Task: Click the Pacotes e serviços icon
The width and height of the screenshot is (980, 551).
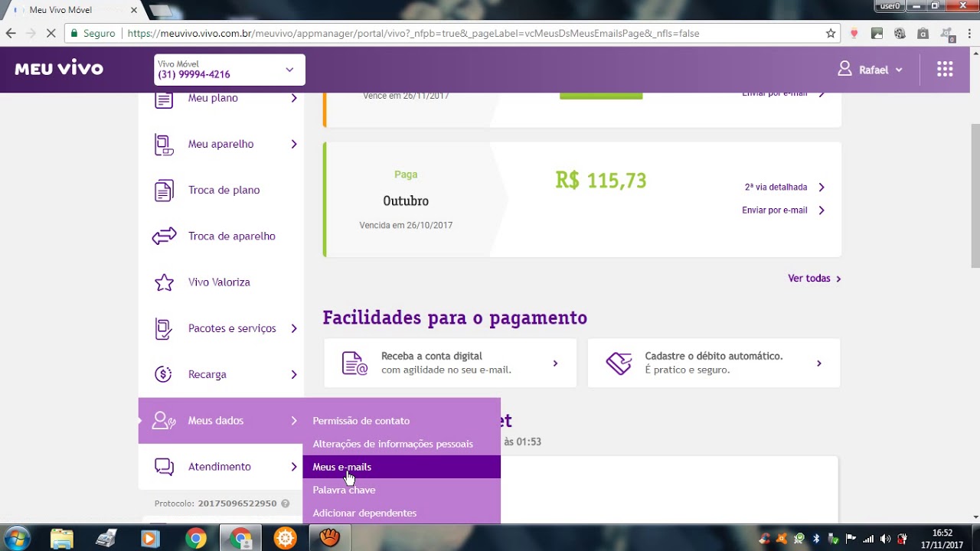Action: (164, 328)
